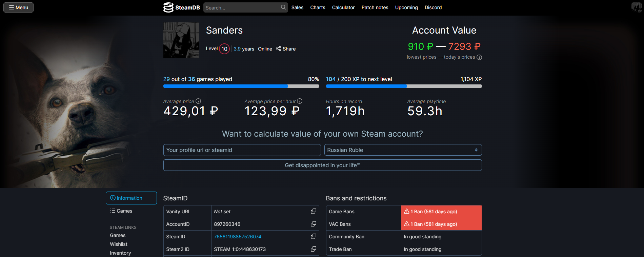The image size is (644, 257).
Task: Click the 29 games played number
Action: [166, 79]
